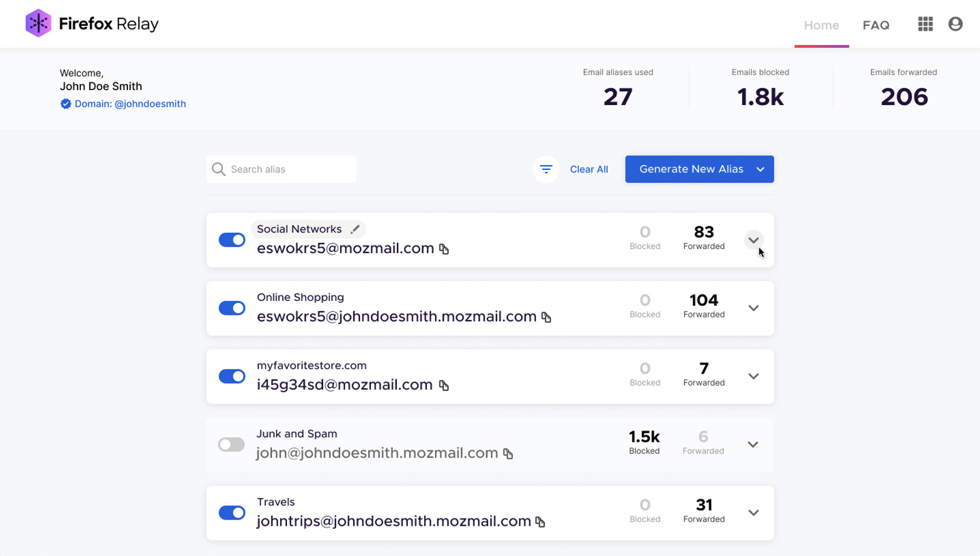Copy the johntrips alias address
Image resolution: width=980 pixels, height=556 pixels.
tap(540, 522)
